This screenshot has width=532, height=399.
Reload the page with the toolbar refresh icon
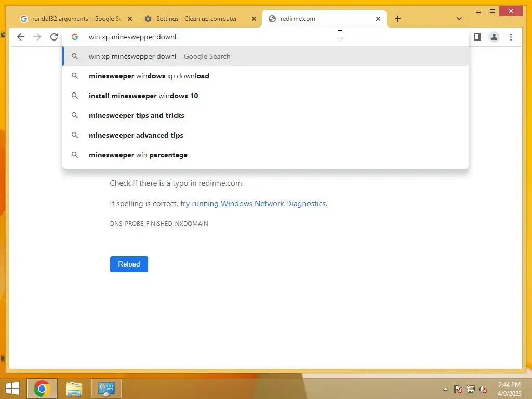click(x=54, y=37)
